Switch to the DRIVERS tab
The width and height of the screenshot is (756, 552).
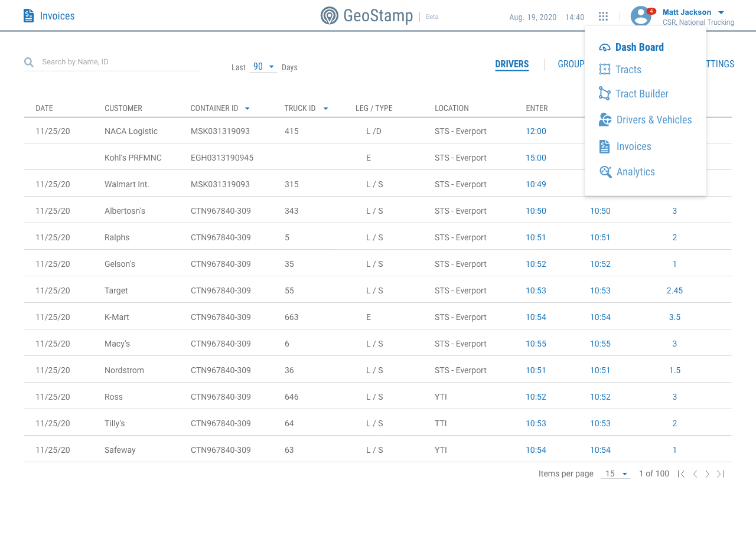coord(512,64)
